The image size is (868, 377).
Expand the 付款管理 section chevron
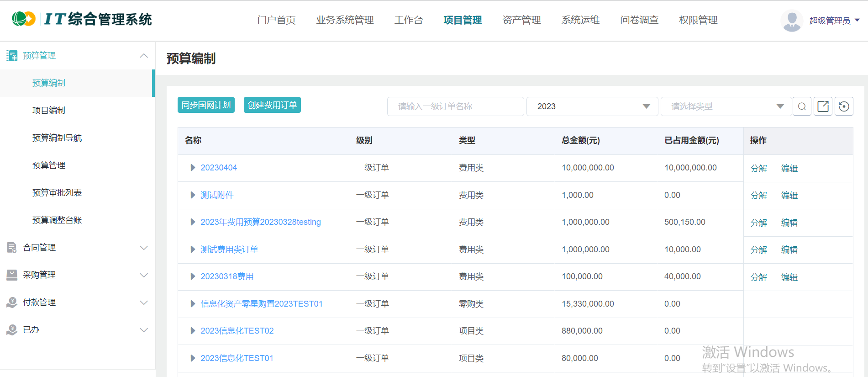144,303
